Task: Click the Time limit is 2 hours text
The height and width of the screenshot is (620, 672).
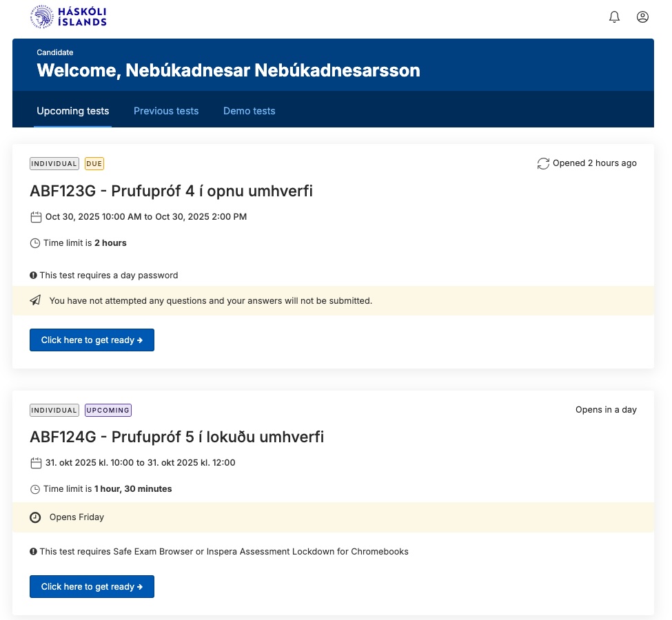Action: tap(85, 243)
